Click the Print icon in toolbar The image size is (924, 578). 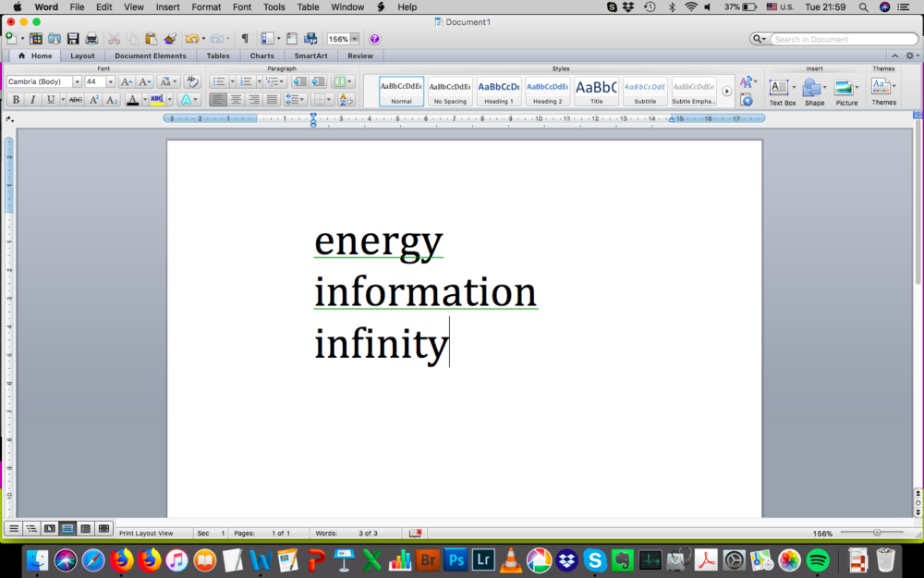coord(91,39)
